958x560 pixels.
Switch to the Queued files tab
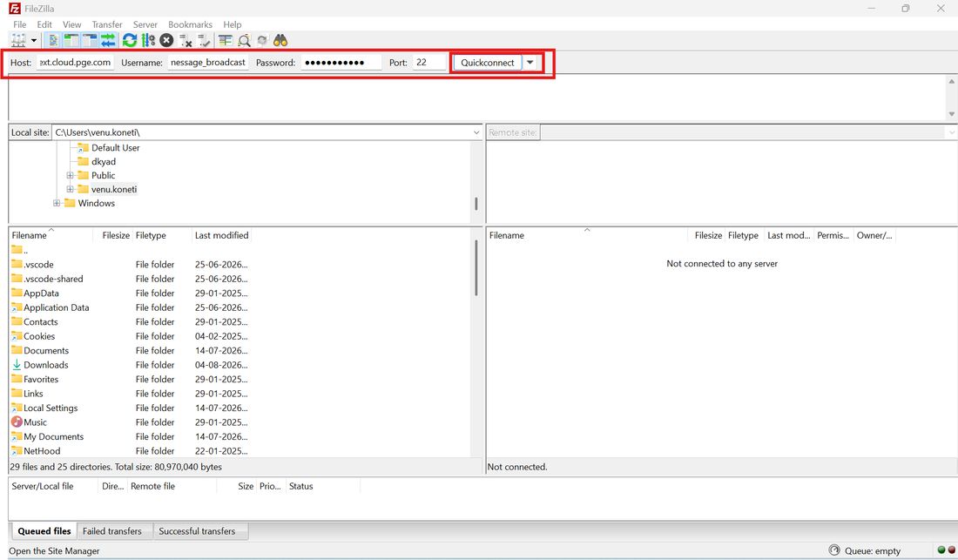coord(44,531)
